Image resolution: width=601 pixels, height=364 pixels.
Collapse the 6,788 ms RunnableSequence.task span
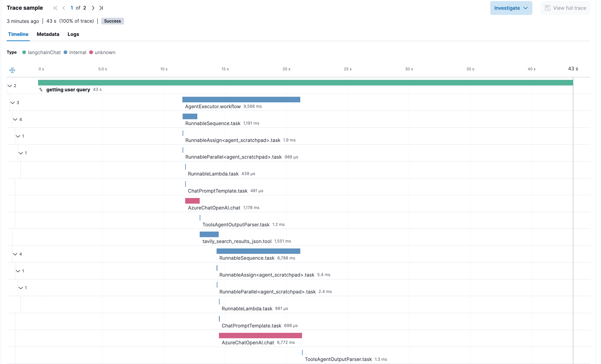tap(15, 254)
